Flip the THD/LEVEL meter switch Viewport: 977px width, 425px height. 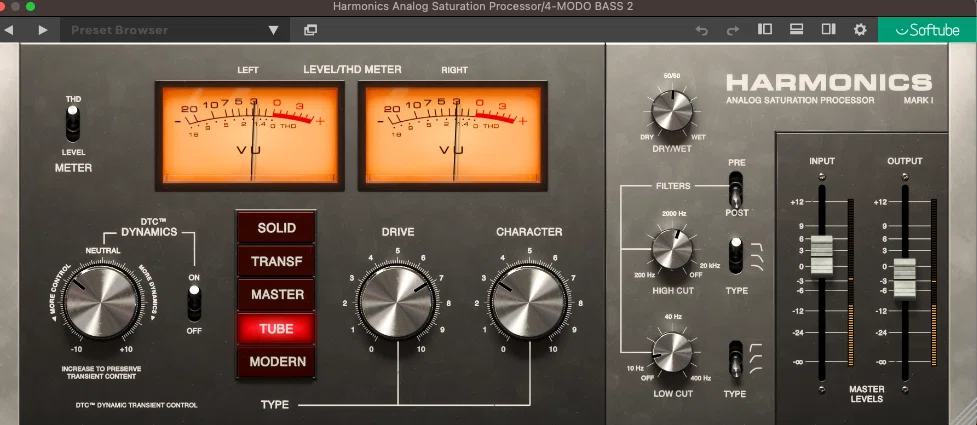click(x=73, y=123)
